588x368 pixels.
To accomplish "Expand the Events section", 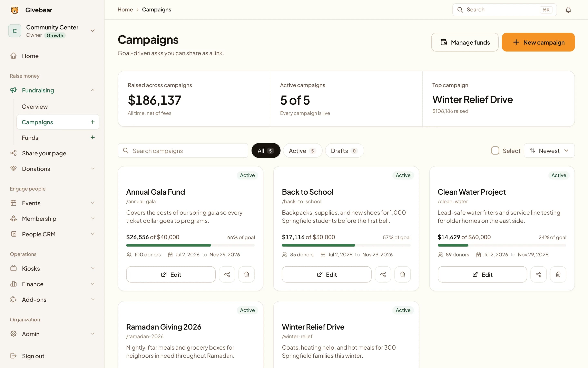I will click(x=92, y=203).
